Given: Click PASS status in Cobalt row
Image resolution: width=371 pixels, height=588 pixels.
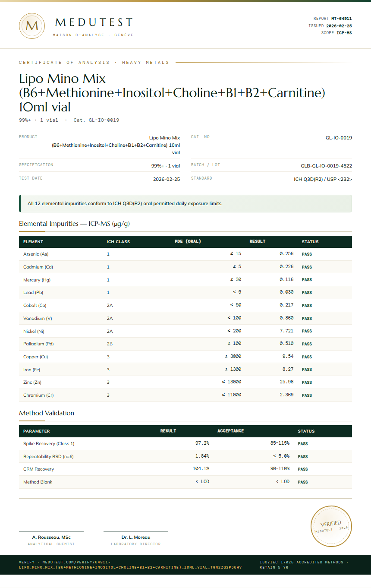Looking at the screenshot, I should [307, 306].
